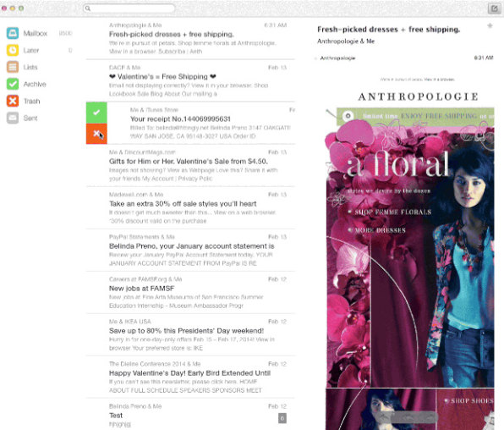Select the Sent label in sidebar
Image resolution: width=504 pixels, height=430 pixels.
pyautogui.click(x=30, y=119)
